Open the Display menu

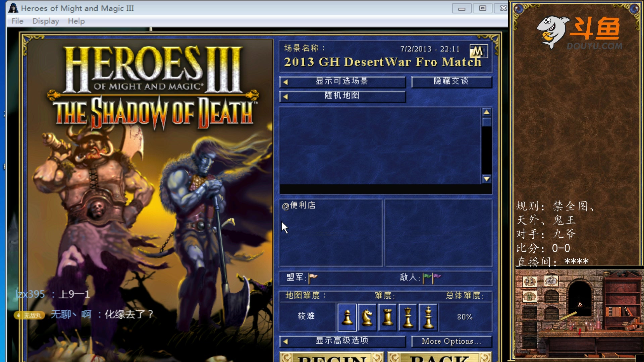(x=46, y=21)
